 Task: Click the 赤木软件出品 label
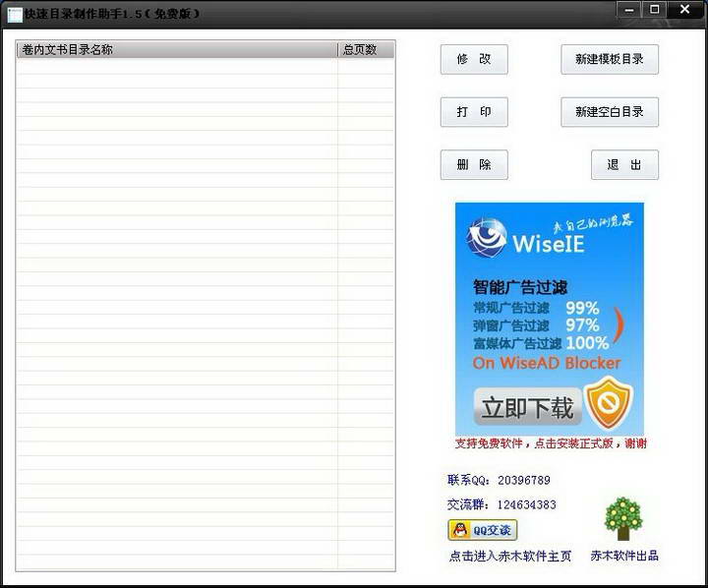coord(624,556)
